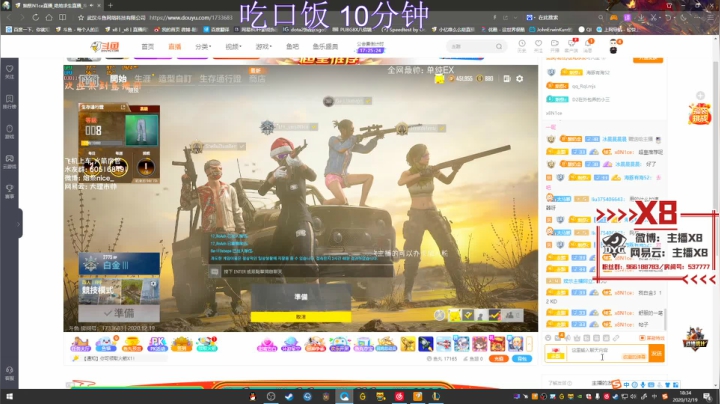The height and width of the screenshot is (404, 720).
Task: Expand the collapsed left sidebar handle
Action: pos(19,224)
